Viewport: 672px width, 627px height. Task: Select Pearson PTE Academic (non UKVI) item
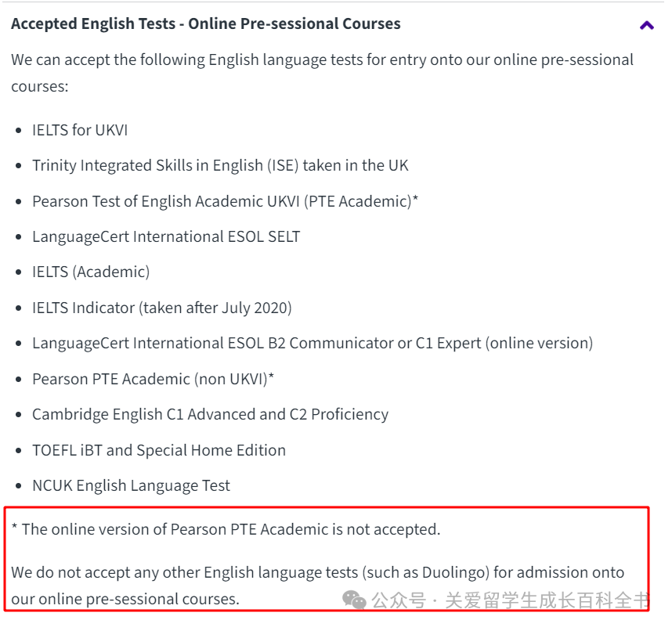(x=153, y=379)
